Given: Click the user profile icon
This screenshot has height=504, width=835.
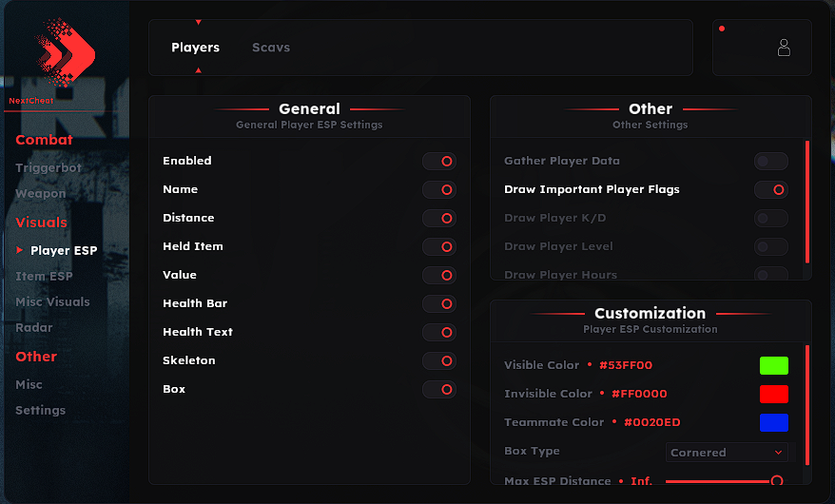Looking at the screenshot, I should coord(784,48).
